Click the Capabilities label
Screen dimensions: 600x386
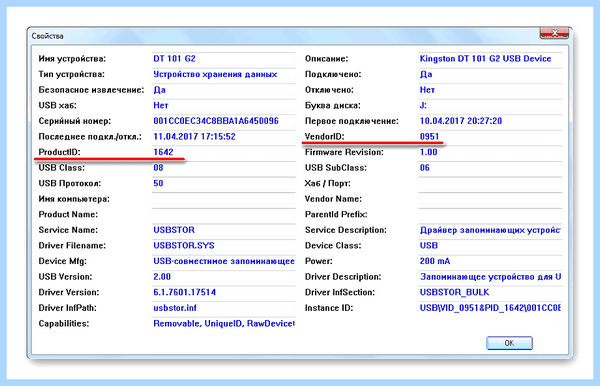64,324
